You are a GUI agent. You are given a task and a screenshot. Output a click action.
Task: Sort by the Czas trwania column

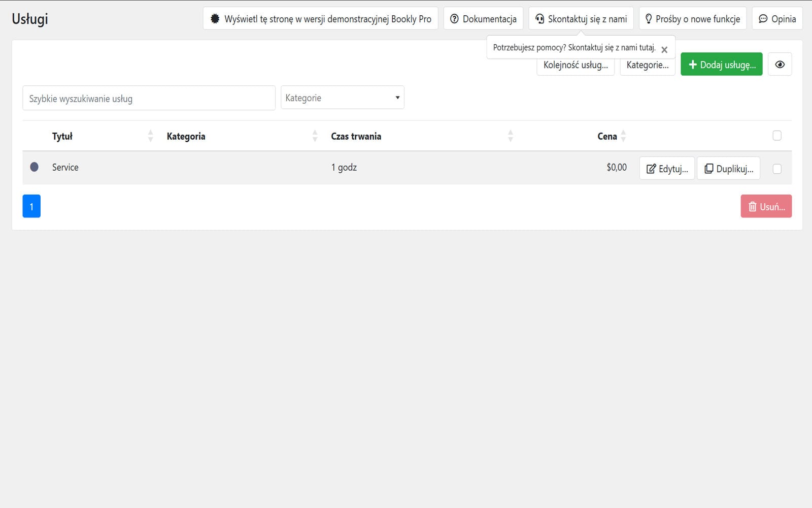click(356, 136)
